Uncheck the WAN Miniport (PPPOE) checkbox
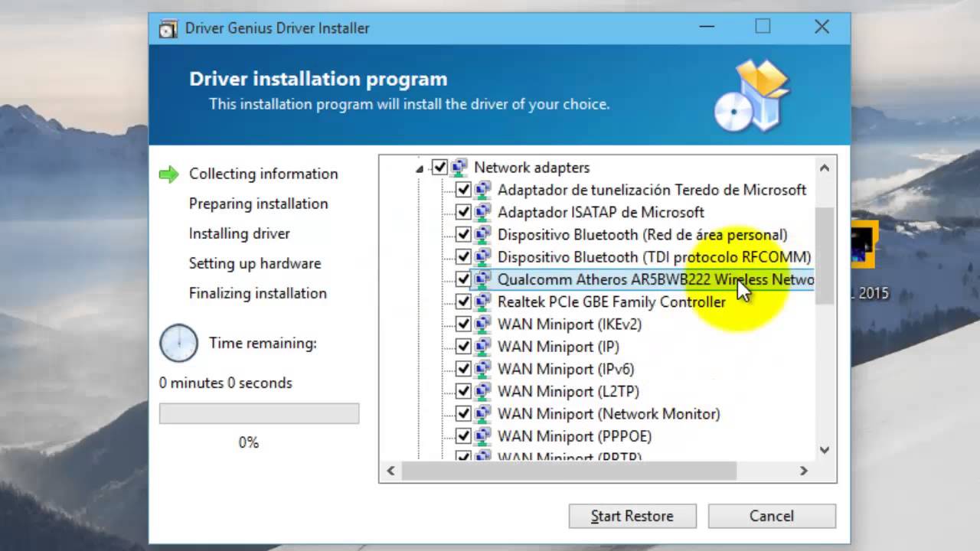Screen dimensions: 980x551 pos(463,436)
